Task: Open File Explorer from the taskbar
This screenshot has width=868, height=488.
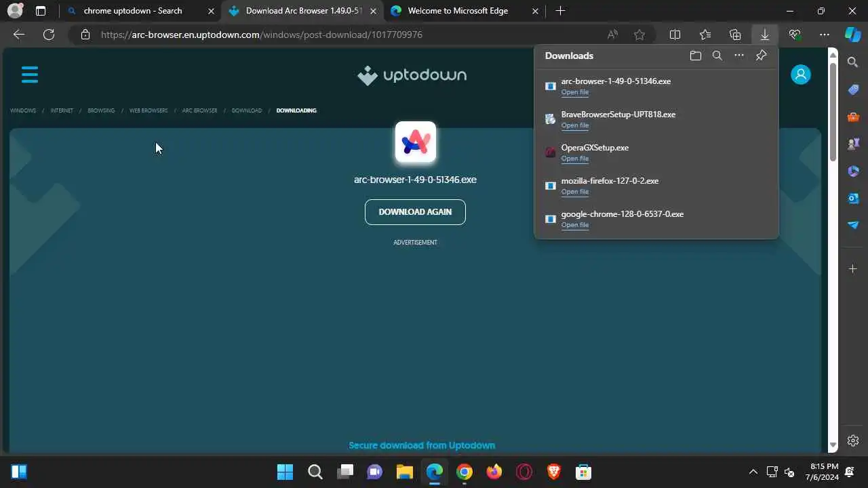Action: click(405, 472)
